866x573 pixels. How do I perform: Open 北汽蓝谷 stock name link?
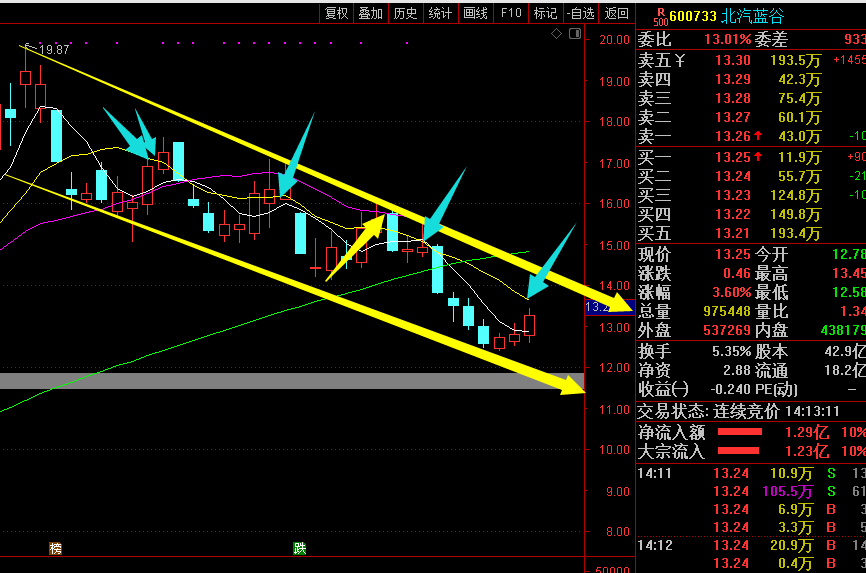[752, 17]
